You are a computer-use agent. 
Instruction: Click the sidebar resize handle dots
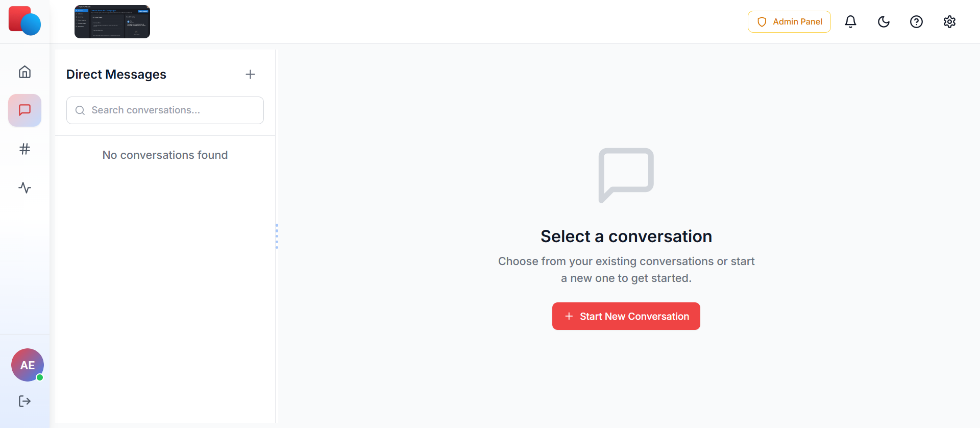[x=277, y=236]
